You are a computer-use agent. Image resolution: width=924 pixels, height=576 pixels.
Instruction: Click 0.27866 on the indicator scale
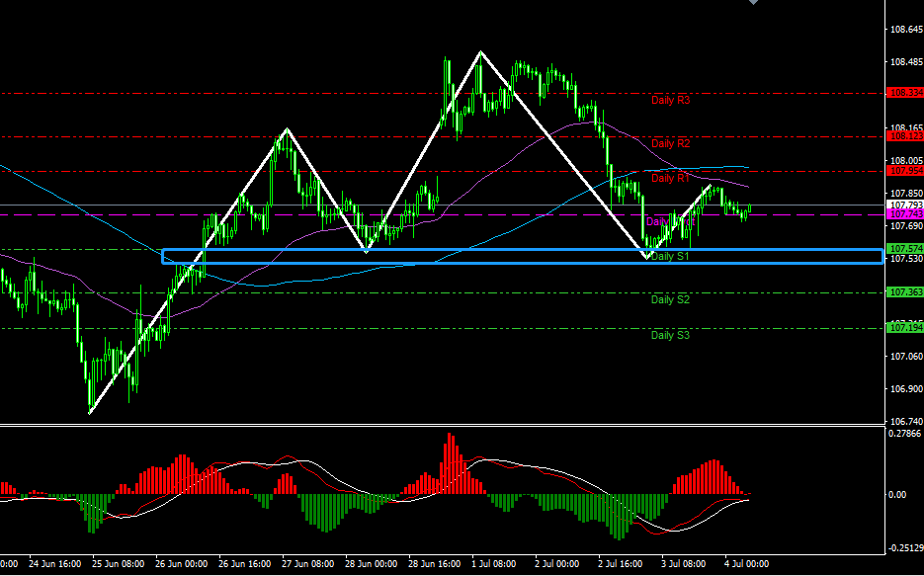tap(906, 434)
